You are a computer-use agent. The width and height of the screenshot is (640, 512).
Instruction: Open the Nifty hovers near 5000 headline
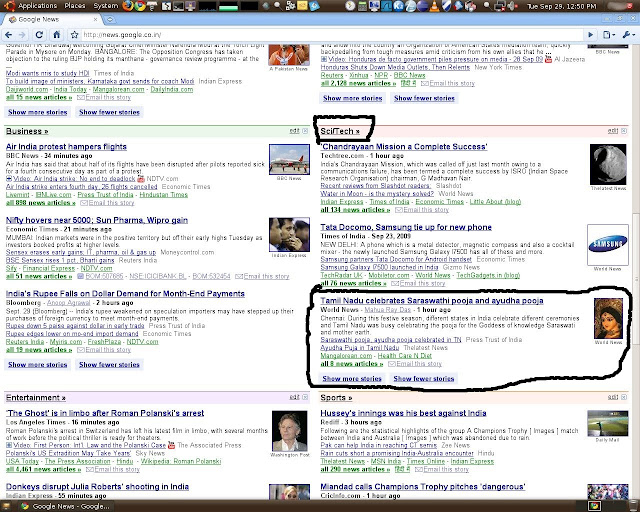[97, 220]
